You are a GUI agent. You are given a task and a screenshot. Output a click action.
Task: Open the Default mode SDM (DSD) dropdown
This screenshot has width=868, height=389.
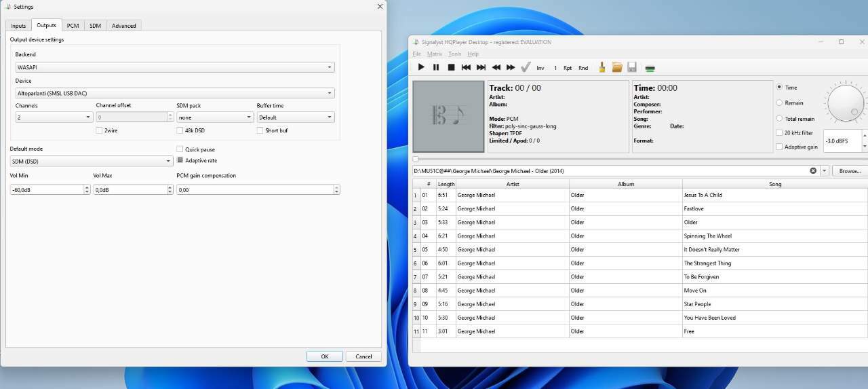click(92, 161)
